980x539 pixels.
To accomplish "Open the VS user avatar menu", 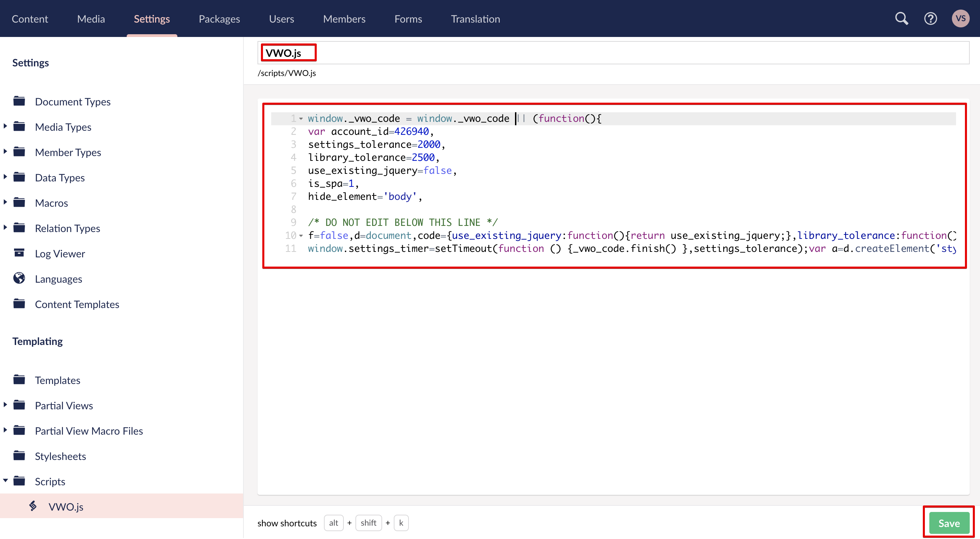I will tap(960, 18).
